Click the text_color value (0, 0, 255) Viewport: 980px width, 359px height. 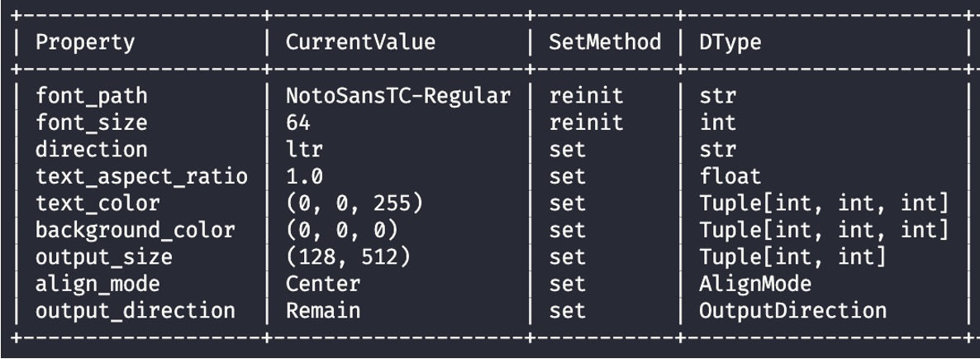pos(354,203)
